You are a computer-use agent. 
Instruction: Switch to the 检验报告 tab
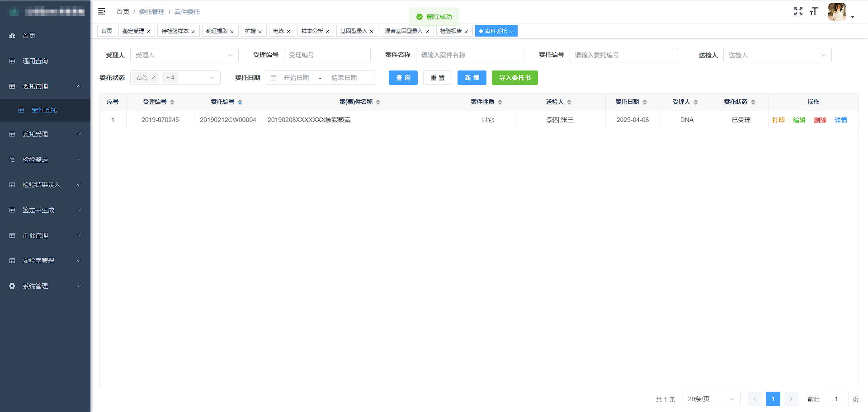(451, 31)
